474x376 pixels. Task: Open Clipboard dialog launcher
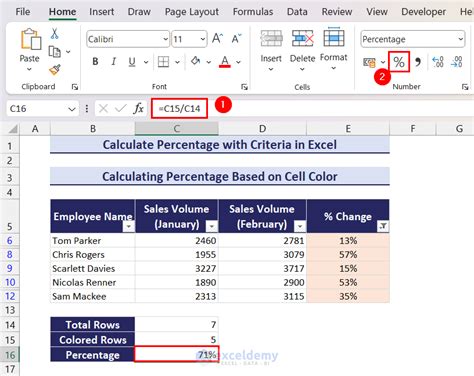[x=75, y=87]
